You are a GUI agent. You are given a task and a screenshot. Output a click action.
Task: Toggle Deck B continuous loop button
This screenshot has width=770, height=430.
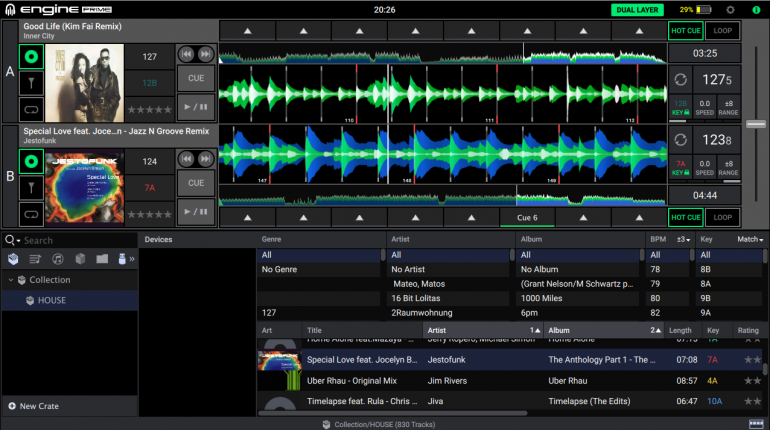[31, 215]
